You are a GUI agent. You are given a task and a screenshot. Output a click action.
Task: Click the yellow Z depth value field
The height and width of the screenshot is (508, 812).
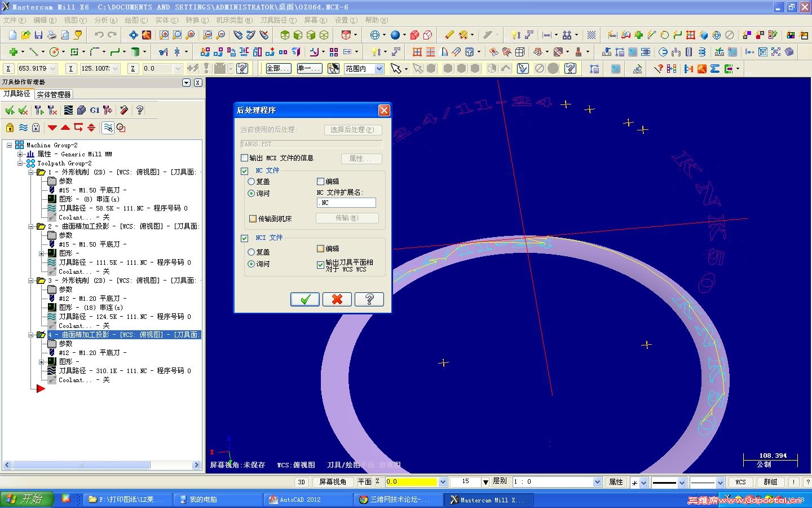pyautogui.click(x=412, y=482)
